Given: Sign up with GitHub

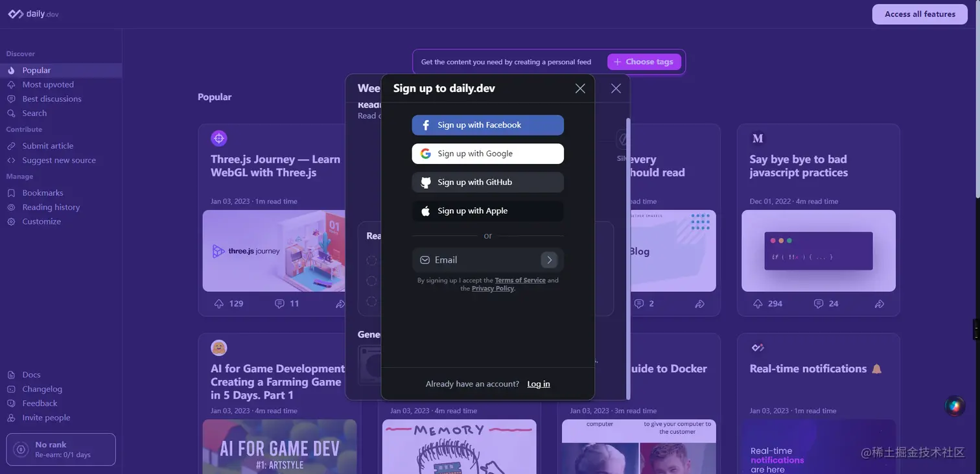Looking at the screenshot, I should click(487, 182).
